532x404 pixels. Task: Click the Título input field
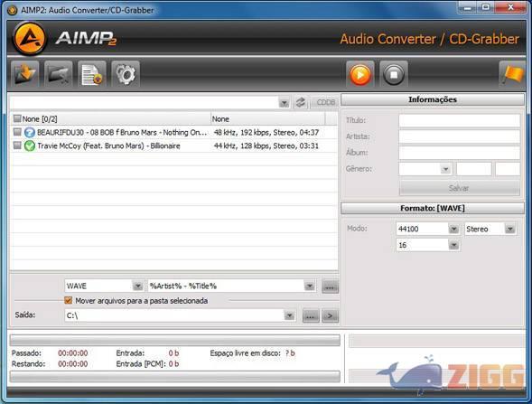click(x=460, y=120)
